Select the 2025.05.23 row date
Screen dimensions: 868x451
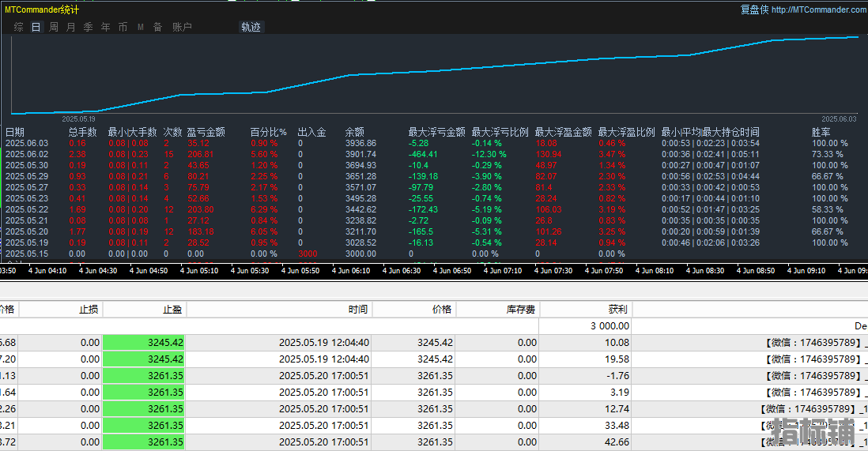click(x=27, y=199)
